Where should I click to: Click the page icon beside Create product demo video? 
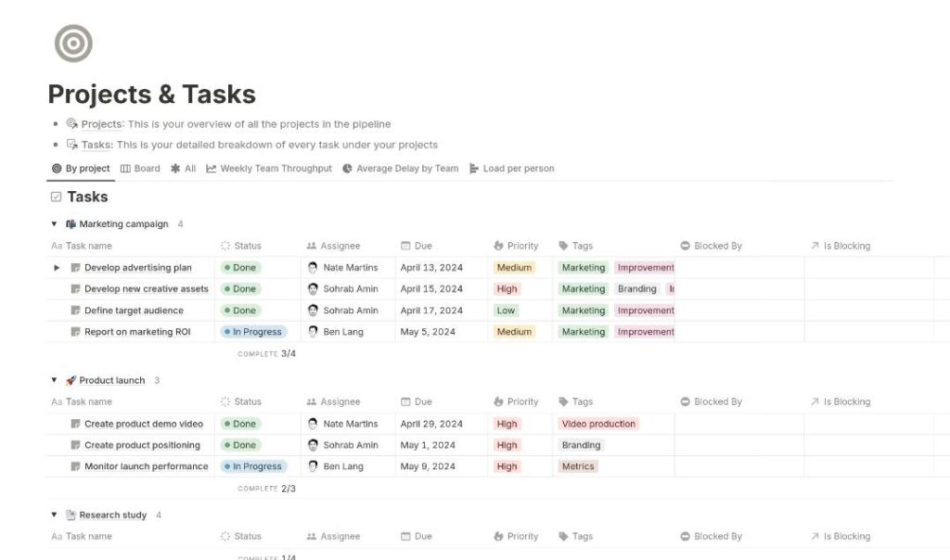(x=76, y=424)
